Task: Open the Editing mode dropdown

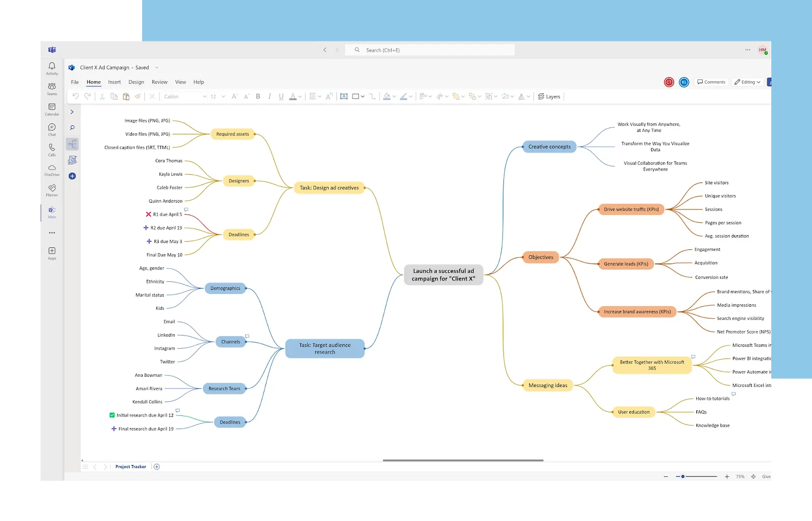Action: point(748,82)
